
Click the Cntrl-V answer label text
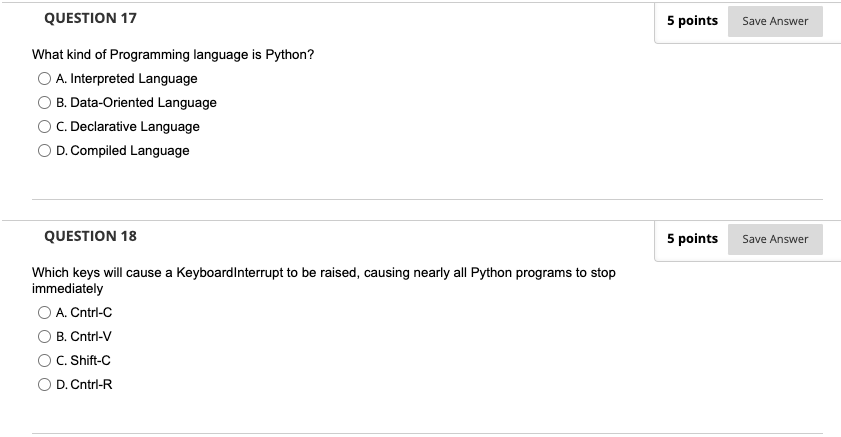click(91, 337)
